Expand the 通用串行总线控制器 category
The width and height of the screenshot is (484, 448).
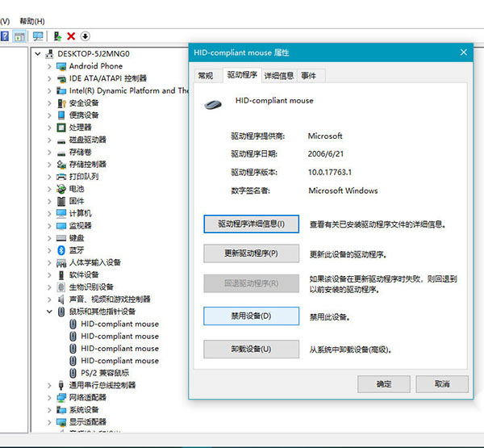(x=49, y=385)
